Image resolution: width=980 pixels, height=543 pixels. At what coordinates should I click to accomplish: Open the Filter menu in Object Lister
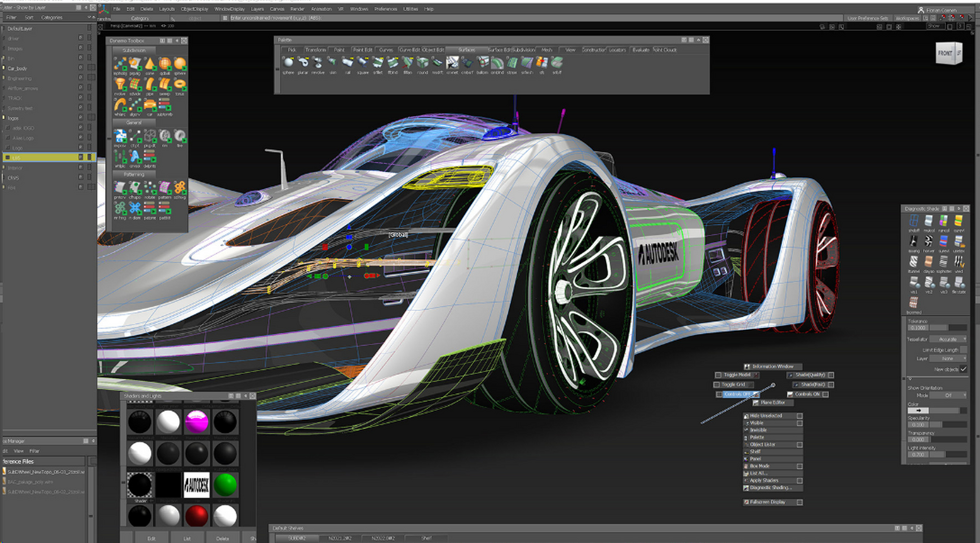coord(11,17)
